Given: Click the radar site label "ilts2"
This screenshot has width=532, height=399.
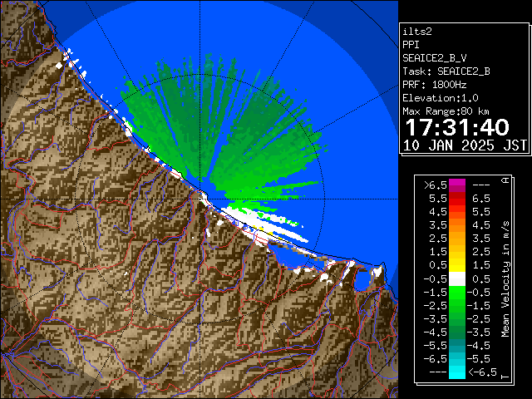Looking at the screenshot, I should [417, 32].
